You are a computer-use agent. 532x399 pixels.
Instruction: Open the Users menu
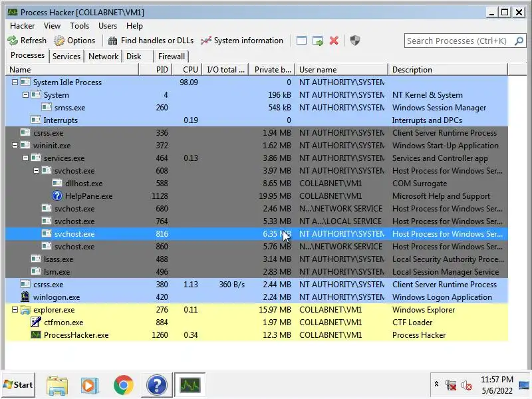point(108,26)
